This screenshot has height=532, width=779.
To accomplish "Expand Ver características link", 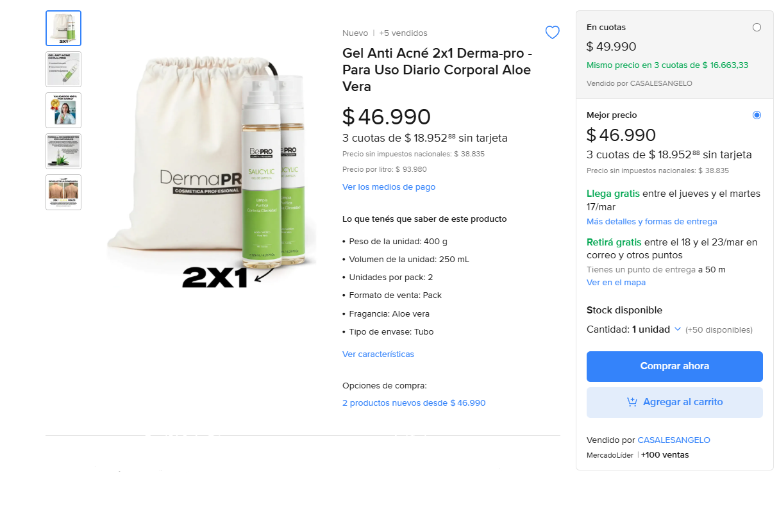I will (x=378, y=354).
